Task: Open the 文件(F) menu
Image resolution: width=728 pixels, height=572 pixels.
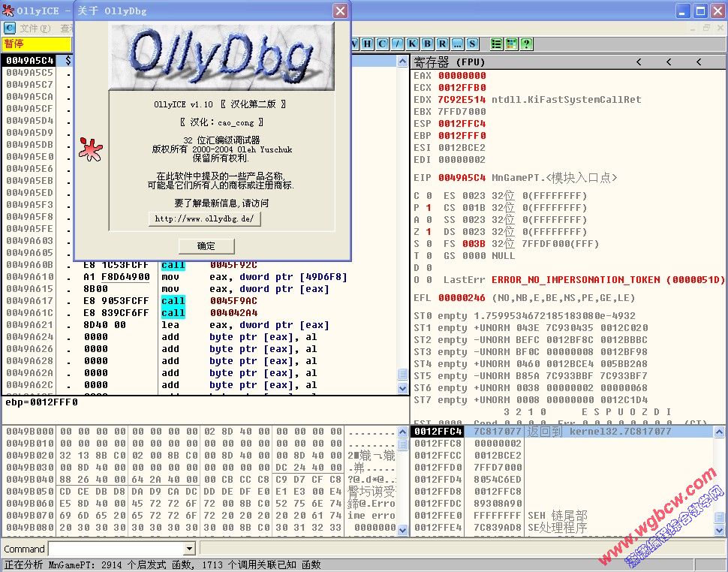Action: pyautogui.click(x=35, y=29)
